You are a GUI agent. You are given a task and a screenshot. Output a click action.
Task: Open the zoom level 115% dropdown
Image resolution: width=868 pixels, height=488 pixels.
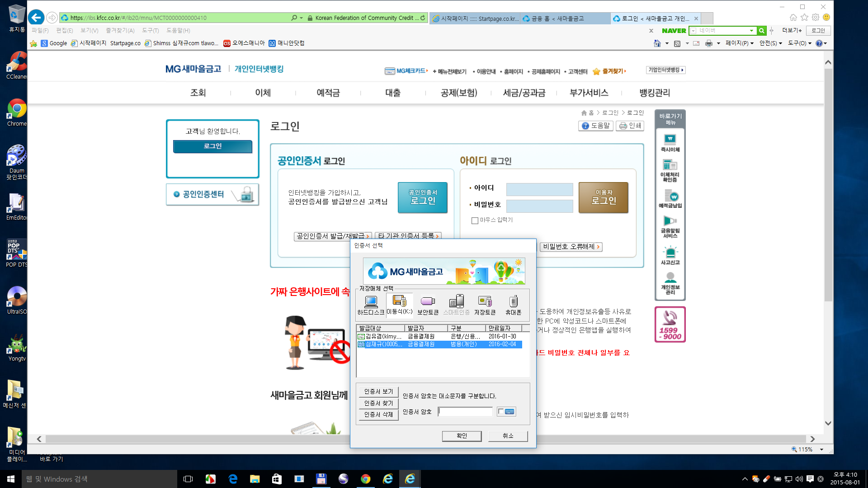(821, 449)
